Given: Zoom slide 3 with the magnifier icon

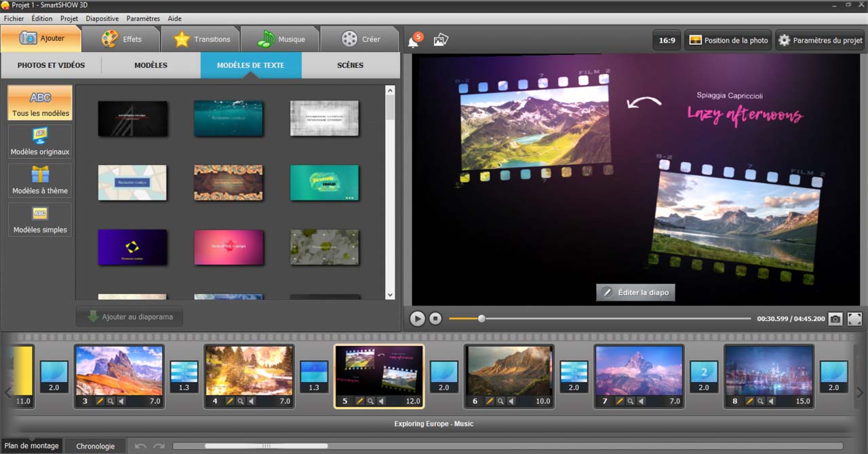Looking at the screenshot, I should [110, 401].
